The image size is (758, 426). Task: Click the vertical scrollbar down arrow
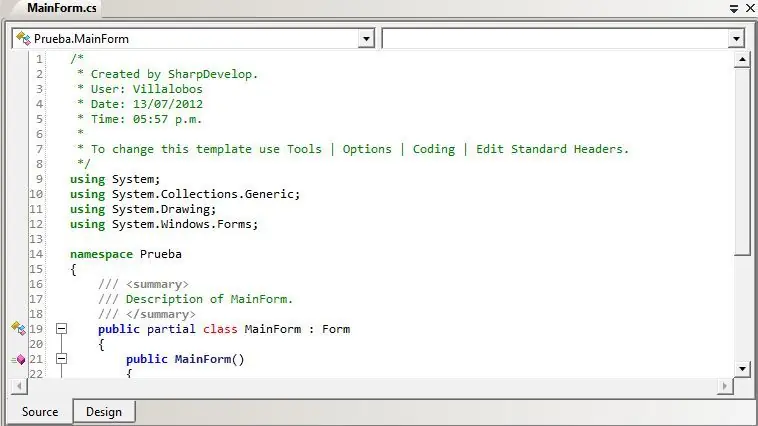point(742,369)
